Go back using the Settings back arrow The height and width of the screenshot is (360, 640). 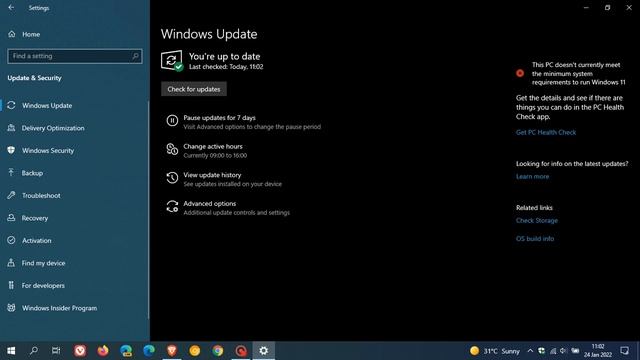click(11, 8)
